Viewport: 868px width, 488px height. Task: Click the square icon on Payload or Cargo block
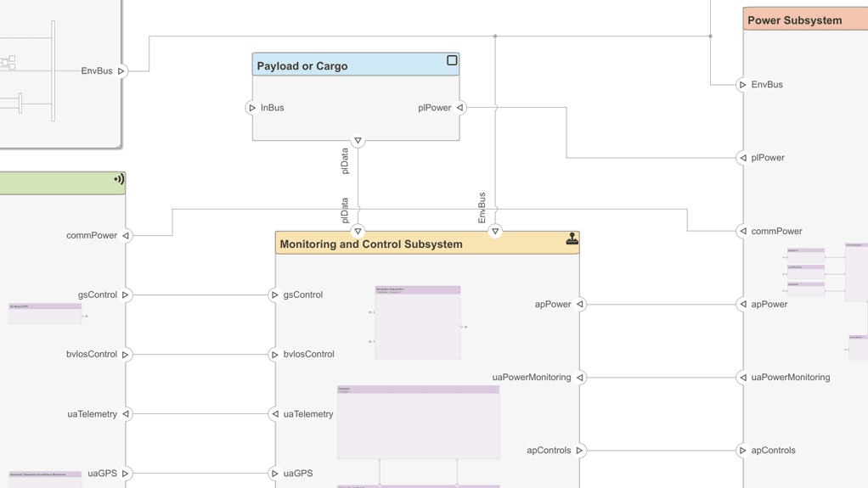point(452,61)
